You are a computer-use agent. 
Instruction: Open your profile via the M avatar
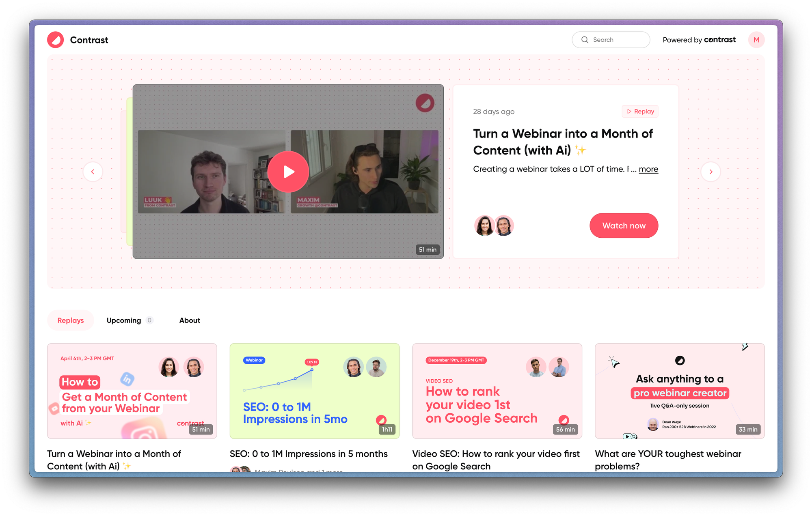click(x=756, y=39)
